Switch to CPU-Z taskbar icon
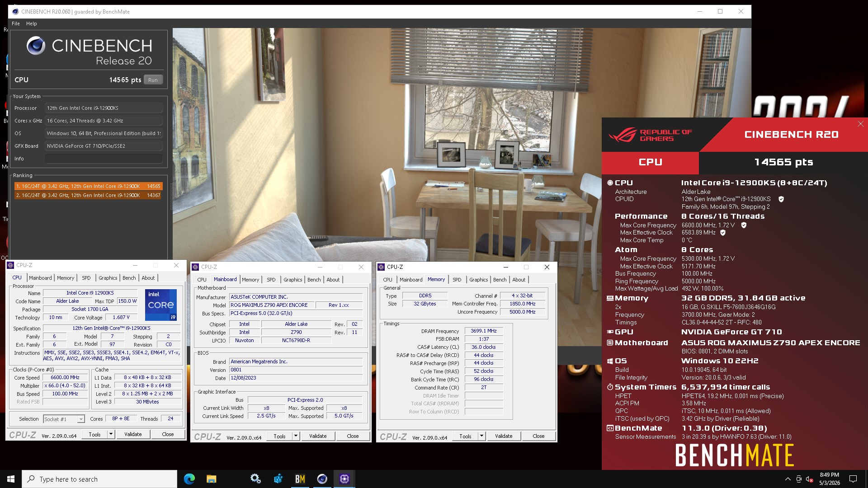 [x=344, y=479]
